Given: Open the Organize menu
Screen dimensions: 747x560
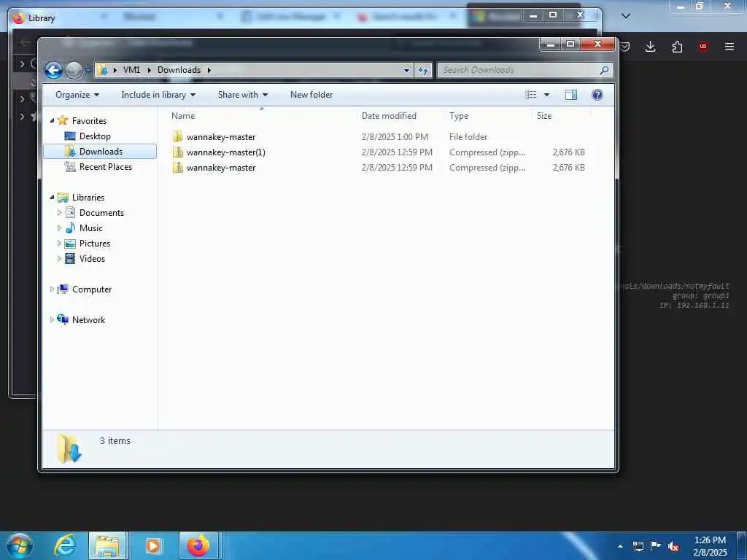Looking at the screenshot, I should [77, 95].
